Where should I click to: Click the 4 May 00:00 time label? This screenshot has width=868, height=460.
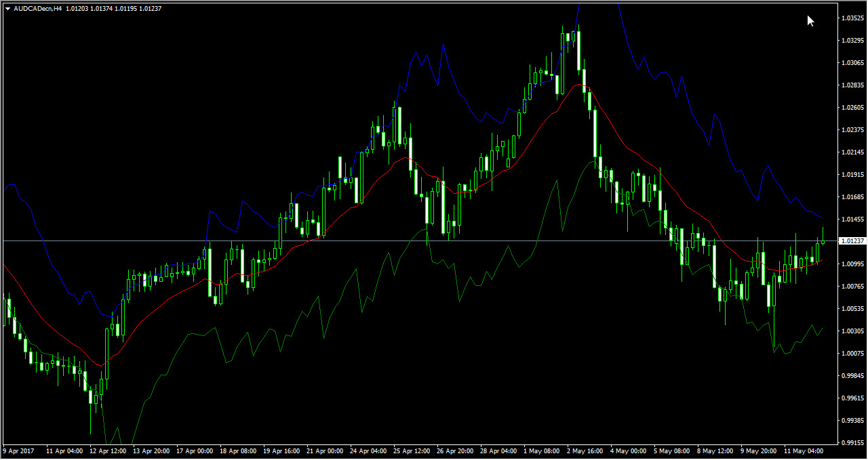(x=629, y=451)
